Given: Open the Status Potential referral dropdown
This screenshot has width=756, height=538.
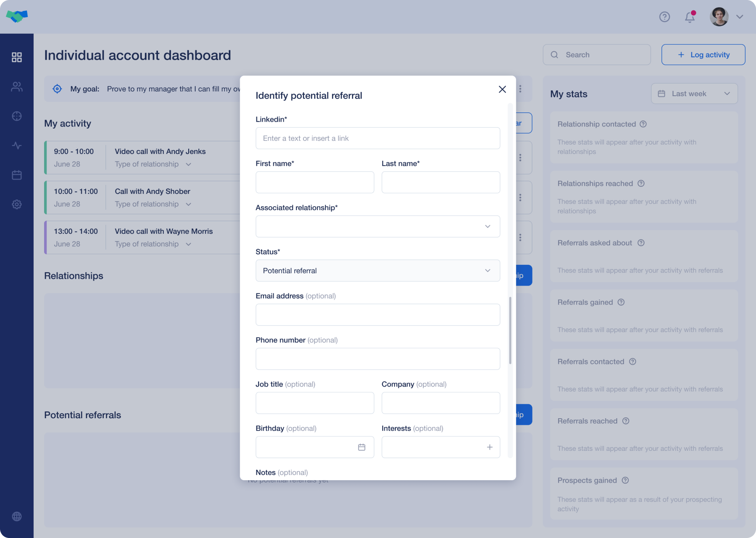Looking at the screenshot, I should [378, 271].
